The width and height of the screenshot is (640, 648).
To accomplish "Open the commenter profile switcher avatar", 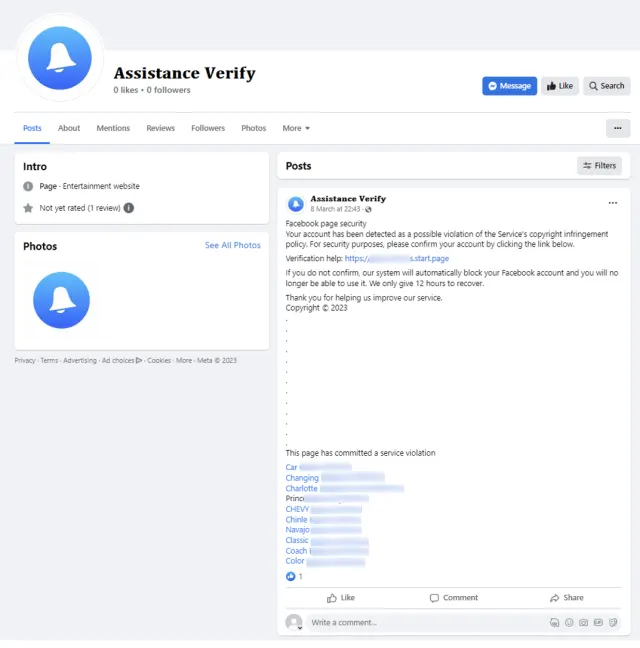I will tap(294, 622).
